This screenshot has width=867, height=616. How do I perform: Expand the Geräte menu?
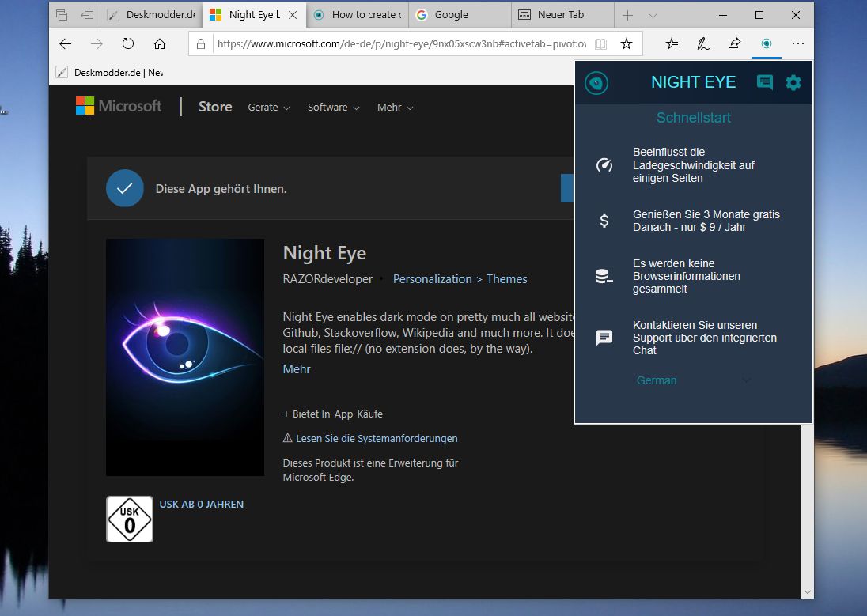click(x=269, y=108)
